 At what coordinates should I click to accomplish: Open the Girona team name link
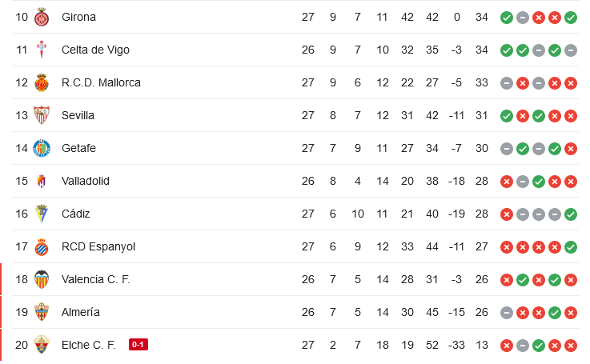coord(78,17)
